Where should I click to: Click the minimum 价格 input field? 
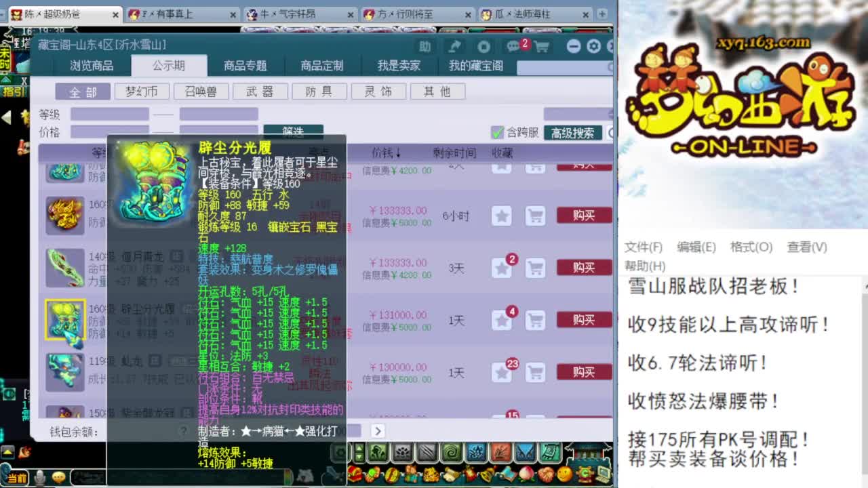[110, 130]
